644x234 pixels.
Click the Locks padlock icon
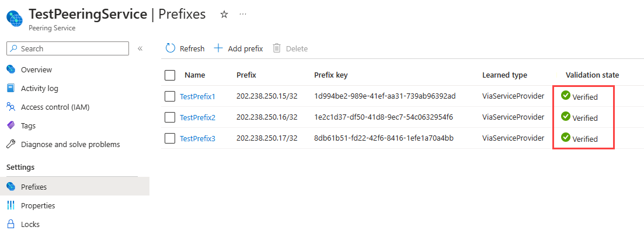pyautogui.click(x=11, y=224)
